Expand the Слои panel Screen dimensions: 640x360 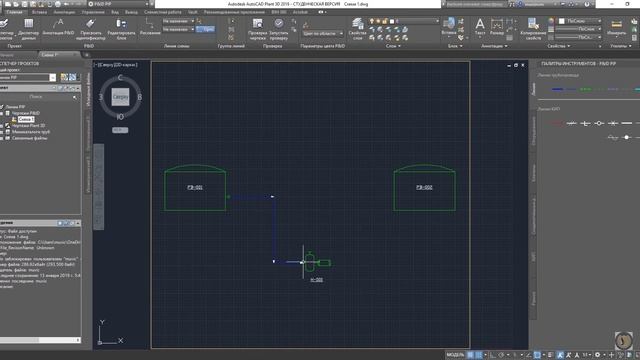393,46
